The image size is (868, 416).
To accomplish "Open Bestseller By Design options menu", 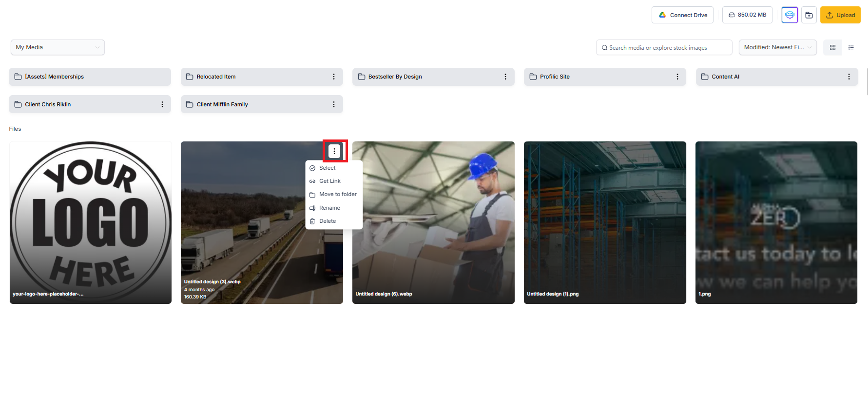I will (x=505, y=77).
